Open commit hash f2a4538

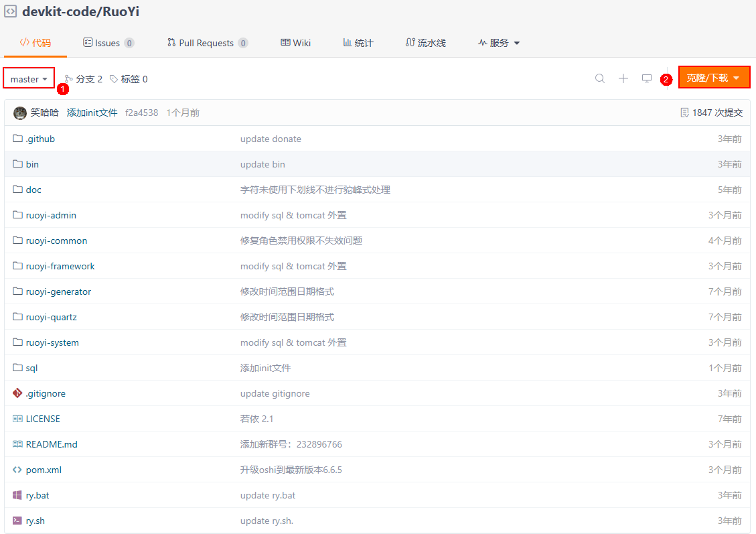pos(142,113)
